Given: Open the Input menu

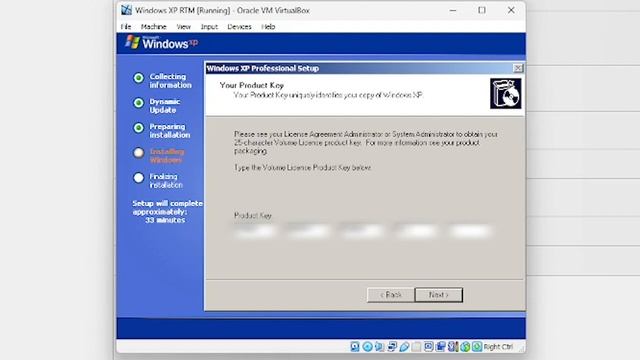Looking at the screenshot, I should 209,27.
